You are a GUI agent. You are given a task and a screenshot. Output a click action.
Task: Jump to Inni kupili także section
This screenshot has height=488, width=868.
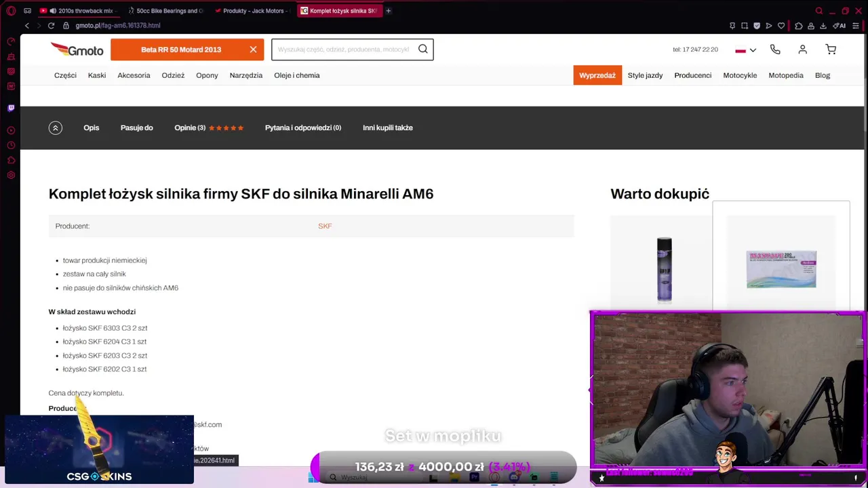[x=388, y=127]
